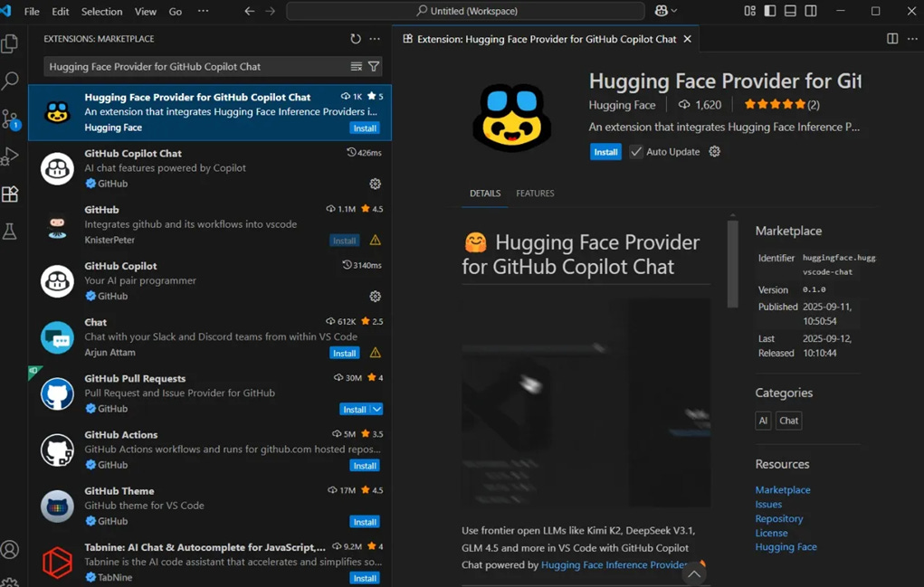
Task: Open the Edit menu
Action: point(60,11)
